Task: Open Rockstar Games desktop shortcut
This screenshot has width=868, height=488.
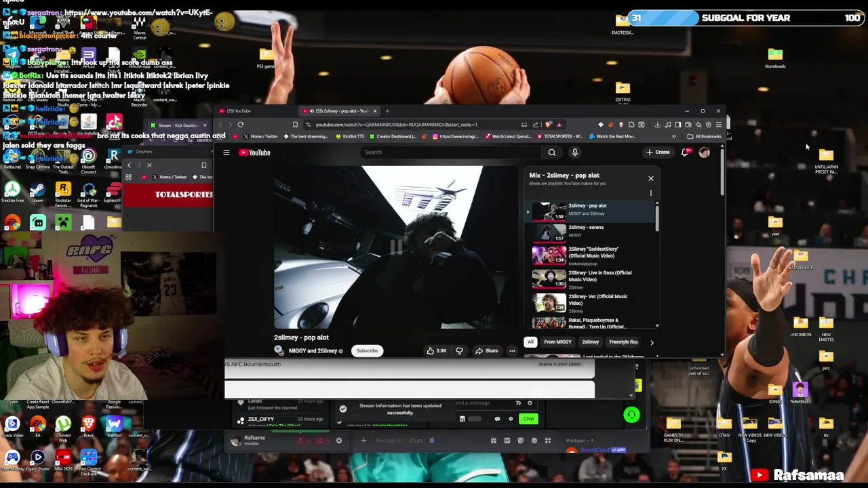Action: point(63,192)
